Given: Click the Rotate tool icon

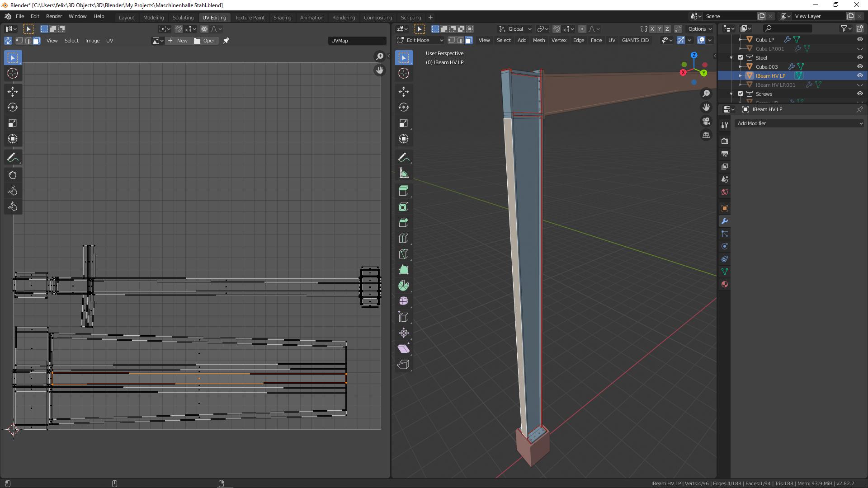Looking at the screenshot, I should tap(13, 107).
